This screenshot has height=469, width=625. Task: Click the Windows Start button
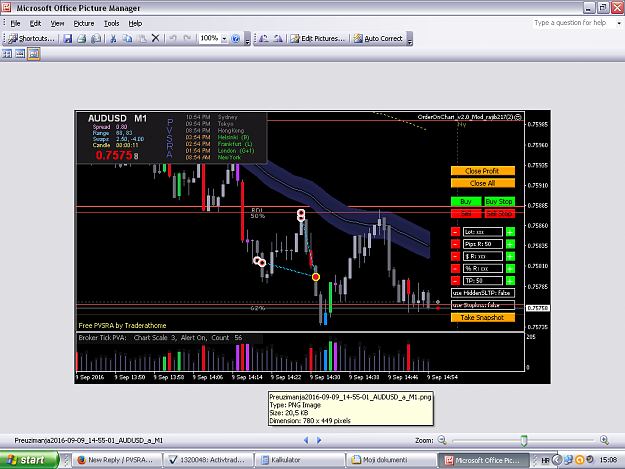point(29,460)
